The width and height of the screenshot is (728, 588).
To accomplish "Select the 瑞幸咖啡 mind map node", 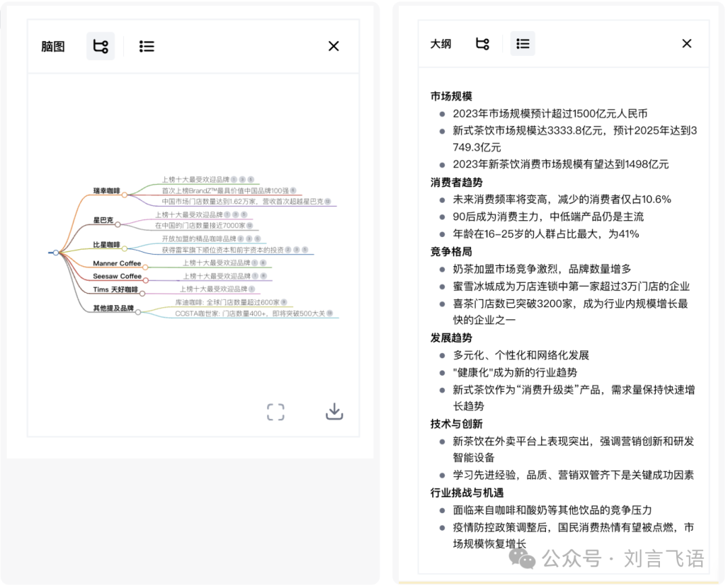I will (x=107, y=191).
